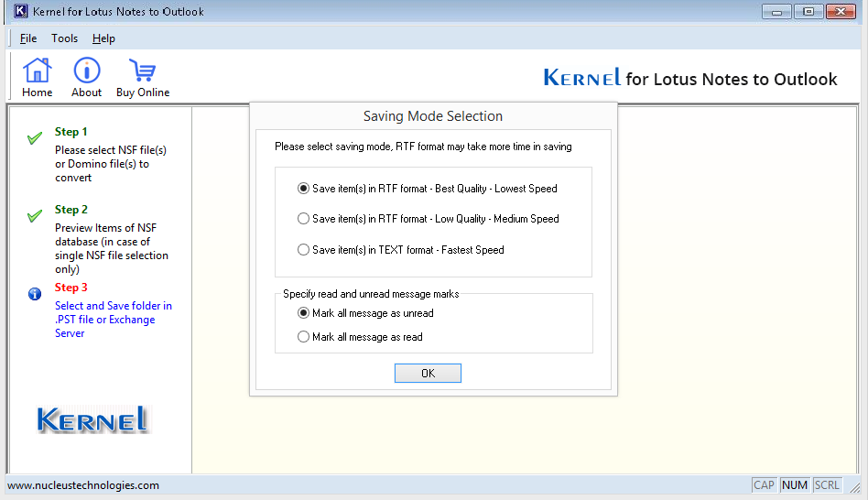The image size is (868, 500).
Task: Open the Tools menu
Action: click(65, 38)
